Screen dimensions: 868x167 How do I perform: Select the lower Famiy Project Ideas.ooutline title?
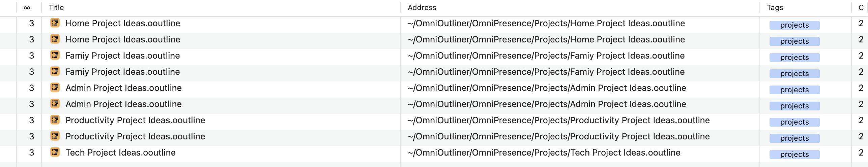(x=122, y=72)
